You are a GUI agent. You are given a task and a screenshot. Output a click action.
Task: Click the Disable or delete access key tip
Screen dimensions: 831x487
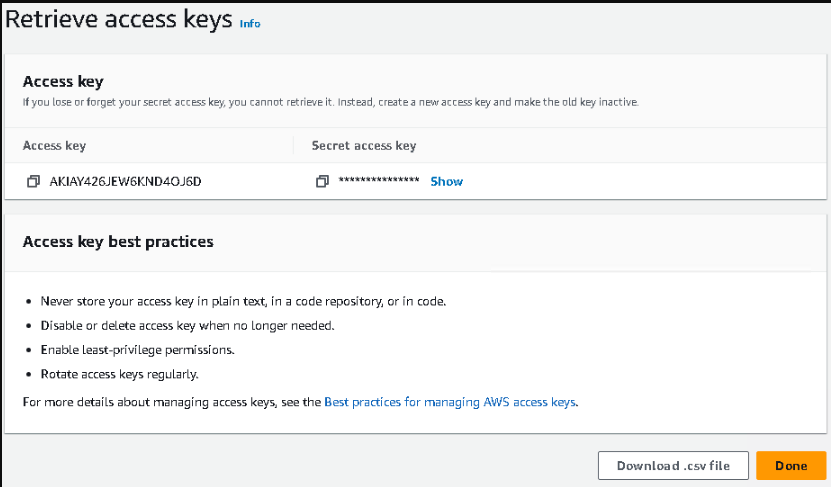[x=188, y=326]
